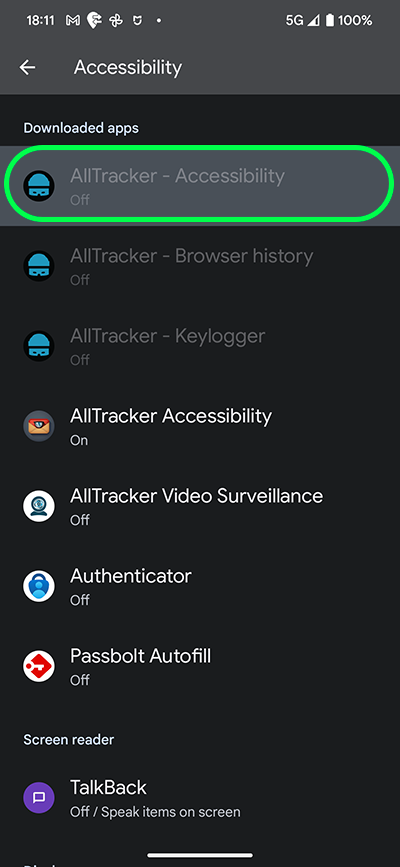The height and width of the screenshot is (867, 400).
Task: Select the Authenticator accessibility service
Action: [200, 586]
